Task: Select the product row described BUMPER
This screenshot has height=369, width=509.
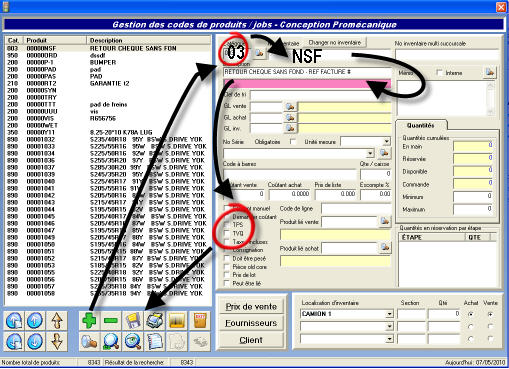Action: (108, 62)
